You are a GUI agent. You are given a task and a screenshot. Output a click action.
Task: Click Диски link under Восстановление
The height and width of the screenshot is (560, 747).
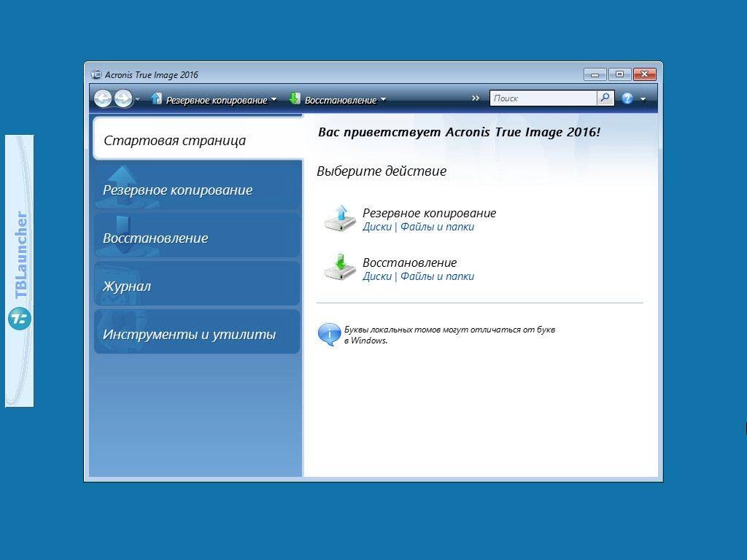[377, 276]
